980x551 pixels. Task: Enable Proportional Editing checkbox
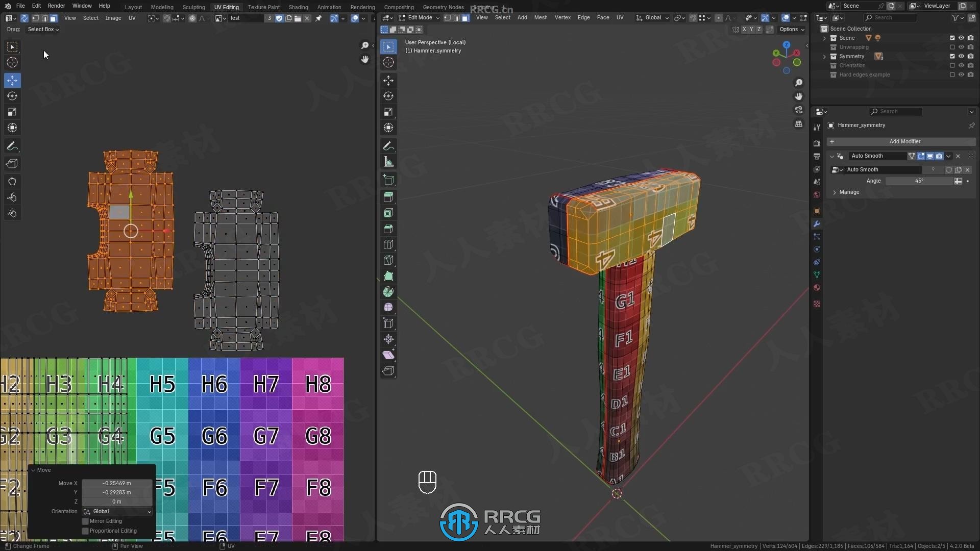[x=85, y=531]
